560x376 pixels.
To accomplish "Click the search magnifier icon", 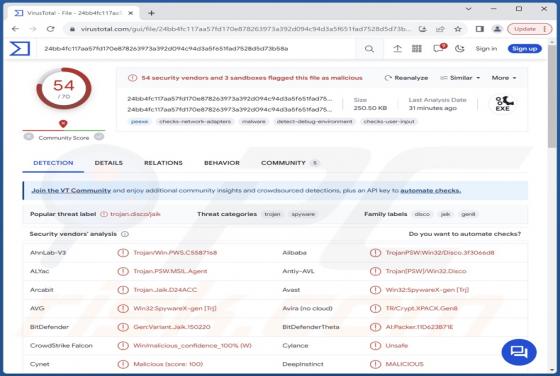I will (369, 49).
